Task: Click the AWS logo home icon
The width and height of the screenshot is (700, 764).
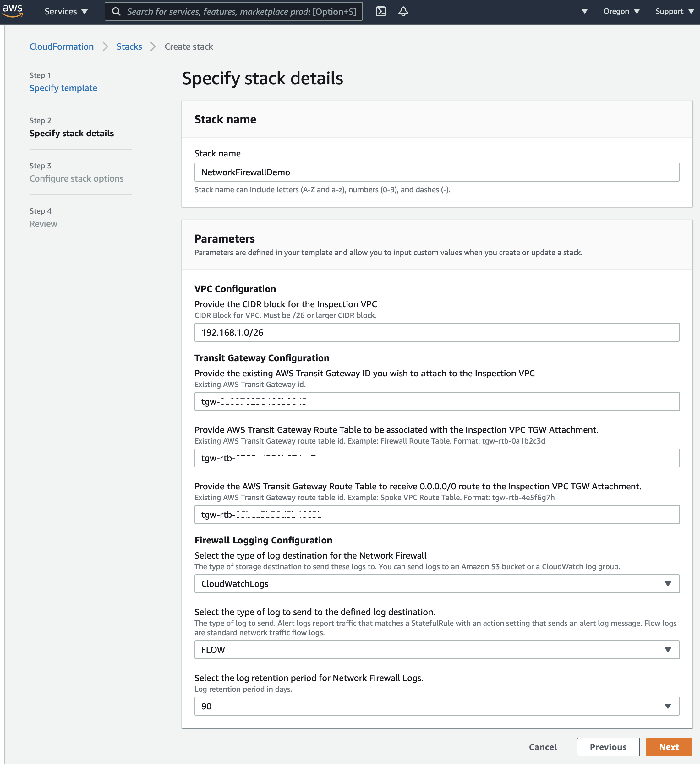Action: coord(13,11)
